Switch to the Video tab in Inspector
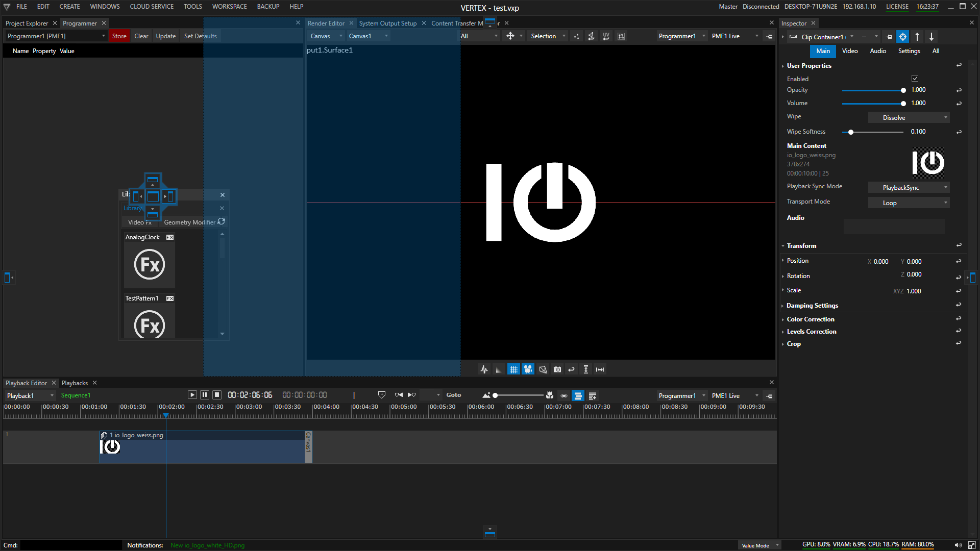 [850, 51]
